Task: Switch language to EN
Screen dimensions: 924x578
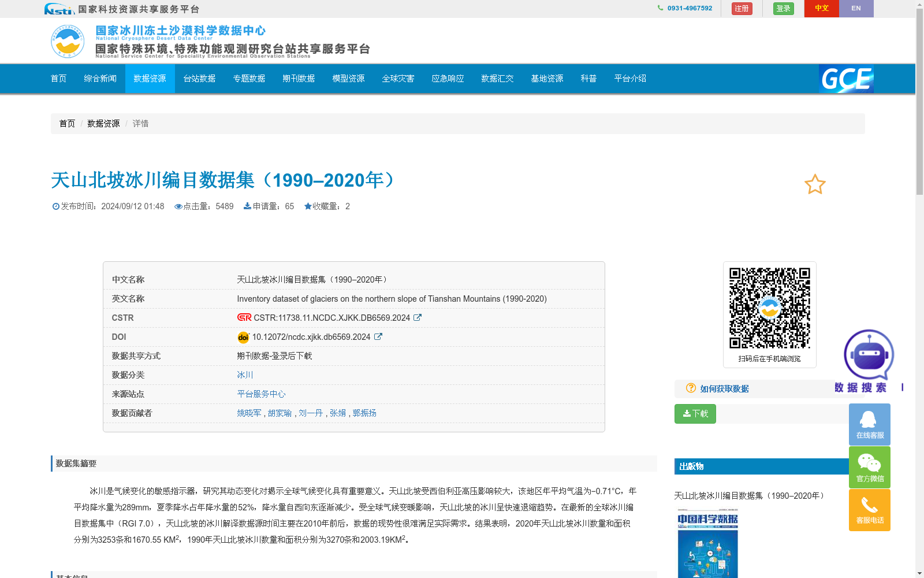Action: point(856,9)
